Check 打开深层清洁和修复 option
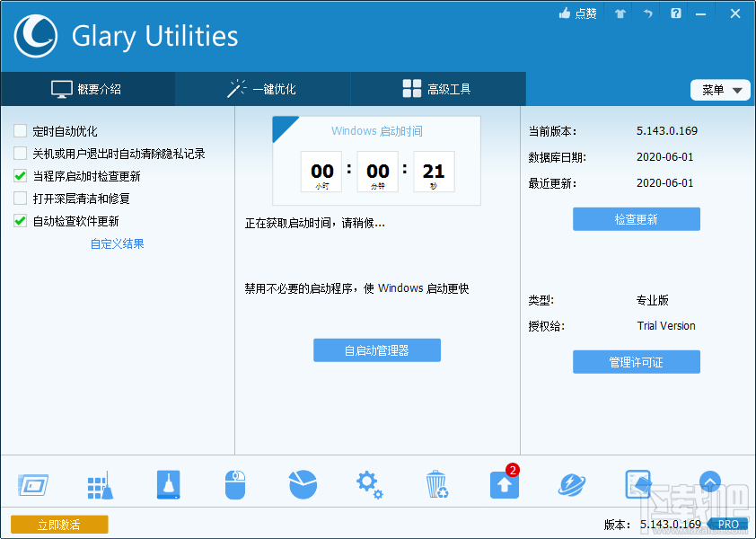 click(19, 199)
